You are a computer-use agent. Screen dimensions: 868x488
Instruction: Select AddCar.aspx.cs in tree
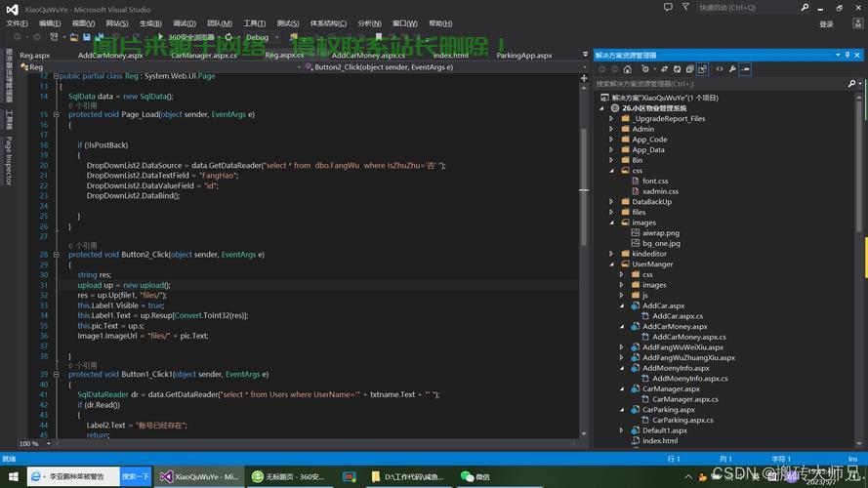pos(678,316)
